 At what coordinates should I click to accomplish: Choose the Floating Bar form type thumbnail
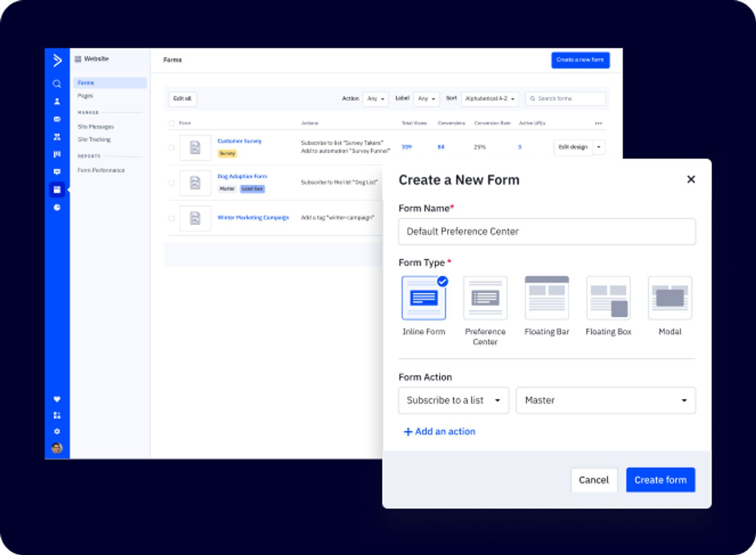coord(547,299)
